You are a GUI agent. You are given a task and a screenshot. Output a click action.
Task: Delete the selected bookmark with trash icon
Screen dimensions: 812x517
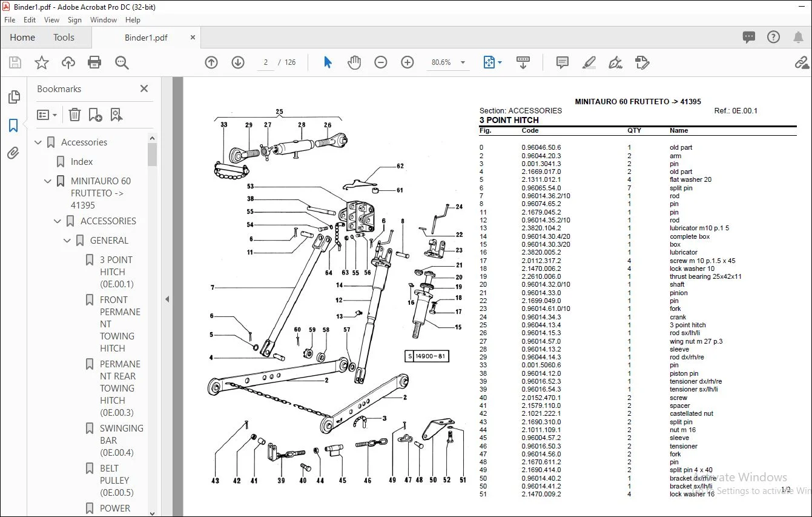(74, 115)
